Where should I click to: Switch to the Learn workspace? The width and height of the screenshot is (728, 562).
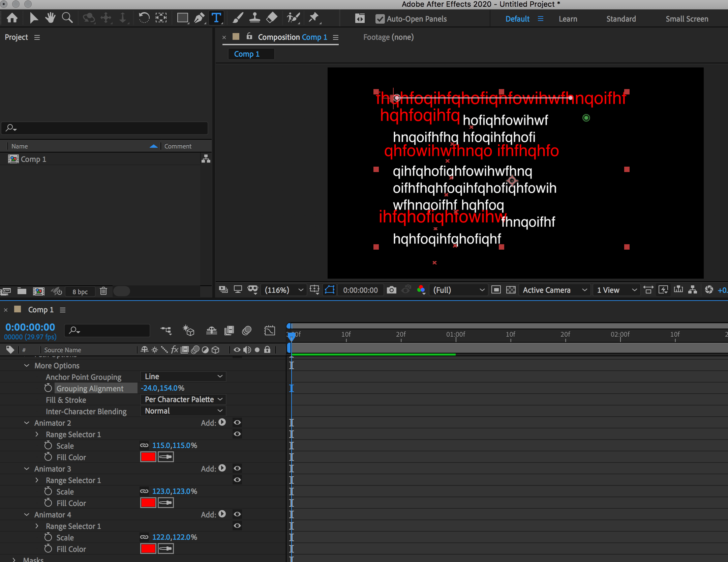pos(568,19)
